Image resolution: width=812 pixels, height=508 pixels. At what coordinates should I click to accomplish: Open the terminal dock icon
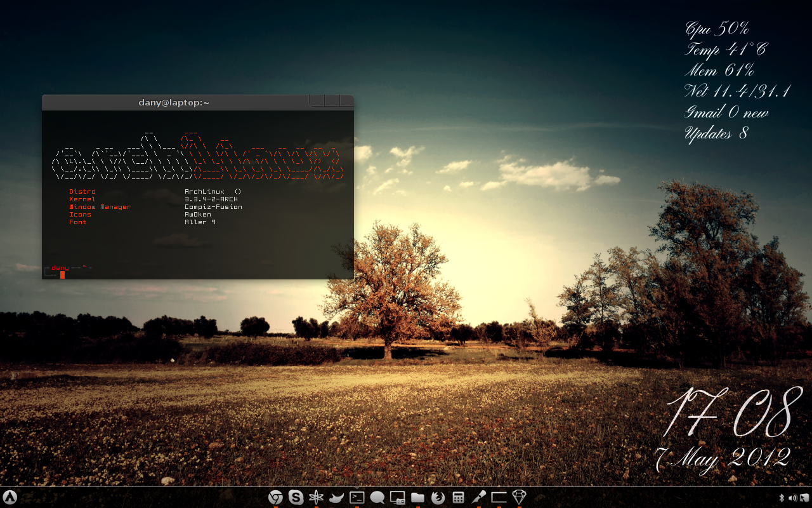click(357, 497)
